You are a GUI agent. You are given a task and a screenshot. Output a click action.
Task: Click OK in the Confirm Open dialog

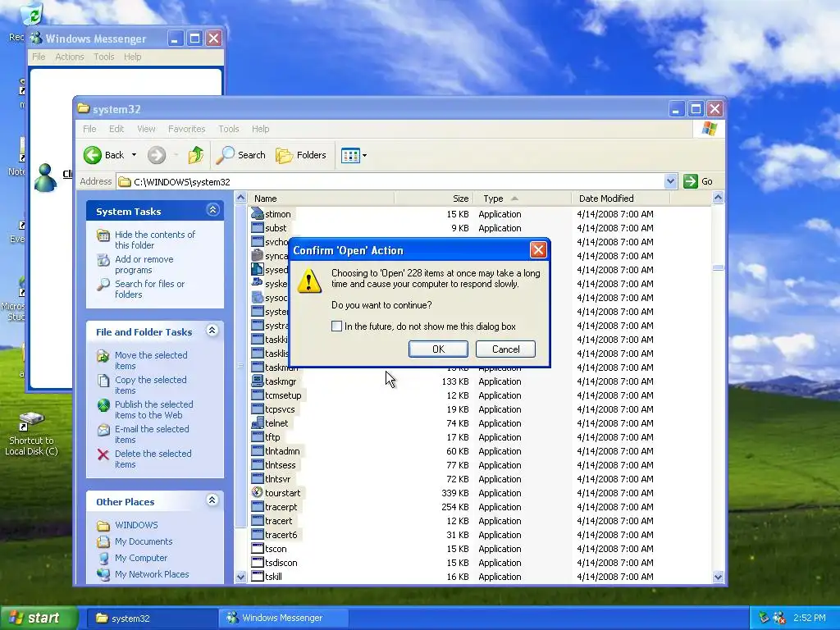438,349
